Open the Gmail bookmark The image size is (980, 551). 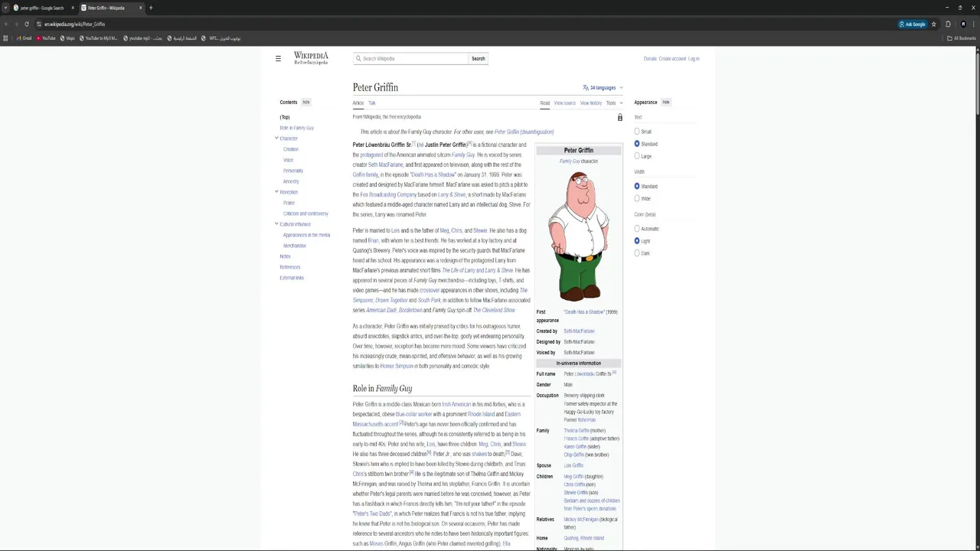coord(24,37)
